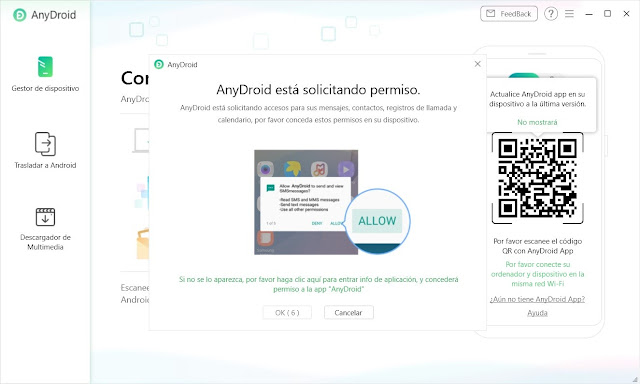This screenshot has height=384, width=640.
Task: Click the 'Gestor de dispositivo' label
Action: [x=45, y=88]
